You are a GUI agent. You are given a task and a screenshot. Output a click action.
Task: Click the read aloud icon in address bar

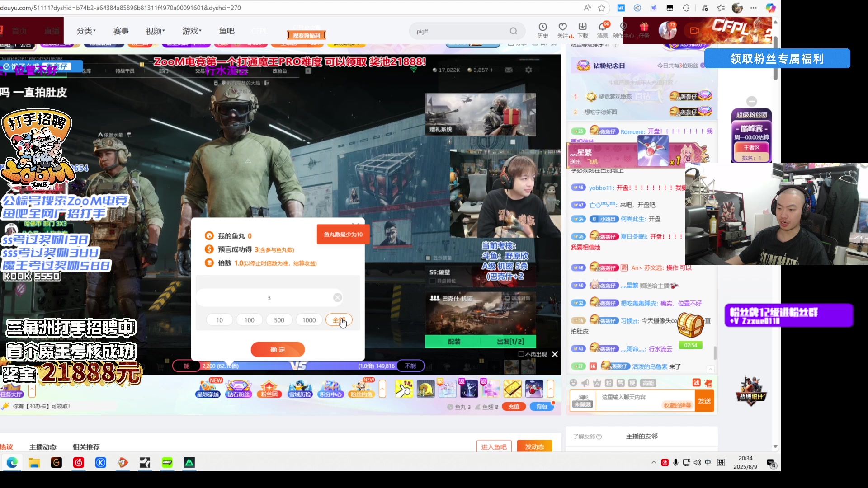[x=587, y=8]
